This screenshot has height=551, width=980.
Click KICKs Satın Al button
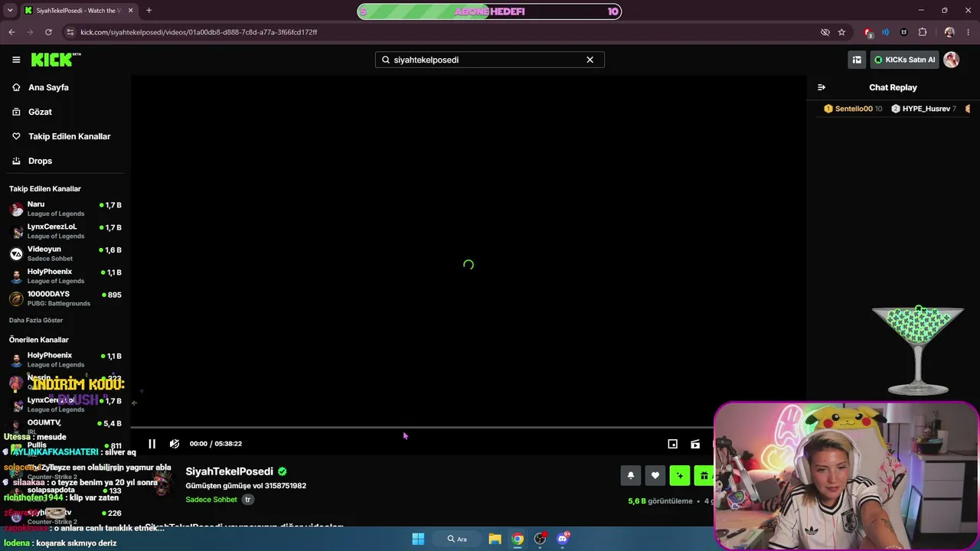904,60
